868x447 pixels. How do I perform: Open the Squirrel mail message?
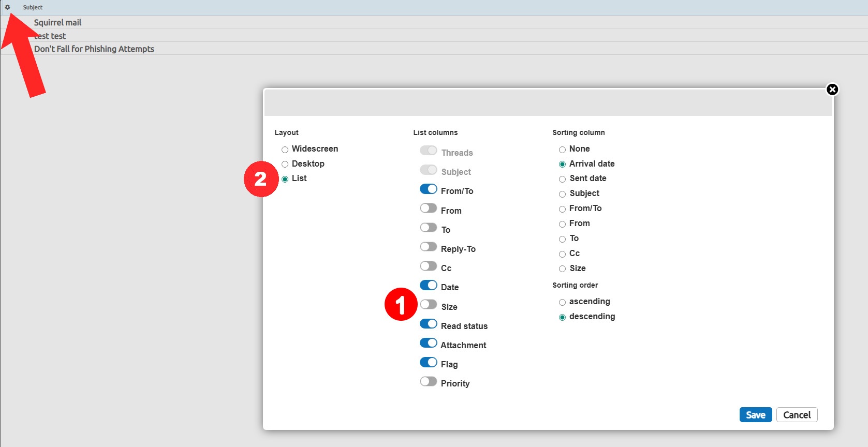point(57,22)
